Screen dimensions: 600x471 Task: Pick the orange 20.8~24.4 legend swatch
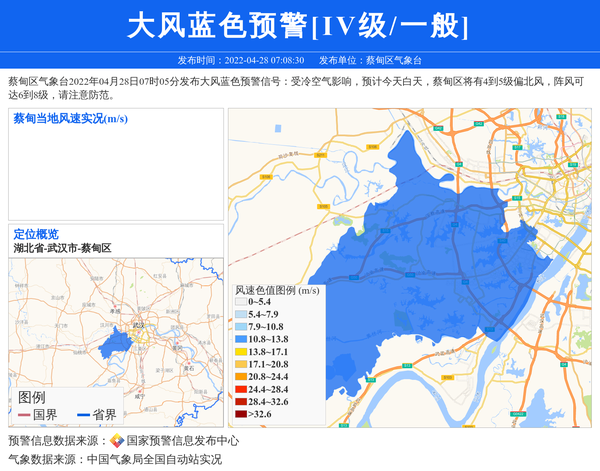pyautogui.click(x=240, y=377)
